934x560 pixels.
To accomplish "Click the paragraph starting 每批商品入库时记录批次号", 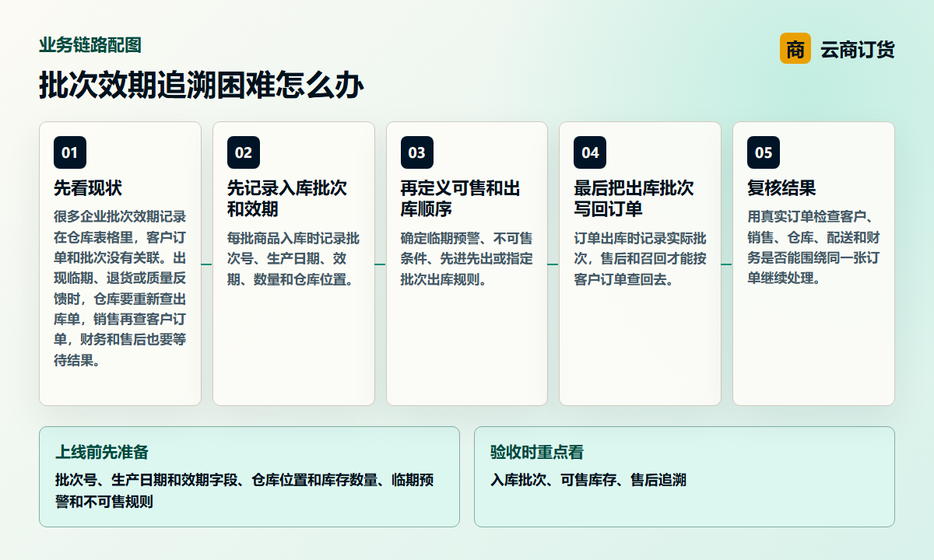I will 293,258.
